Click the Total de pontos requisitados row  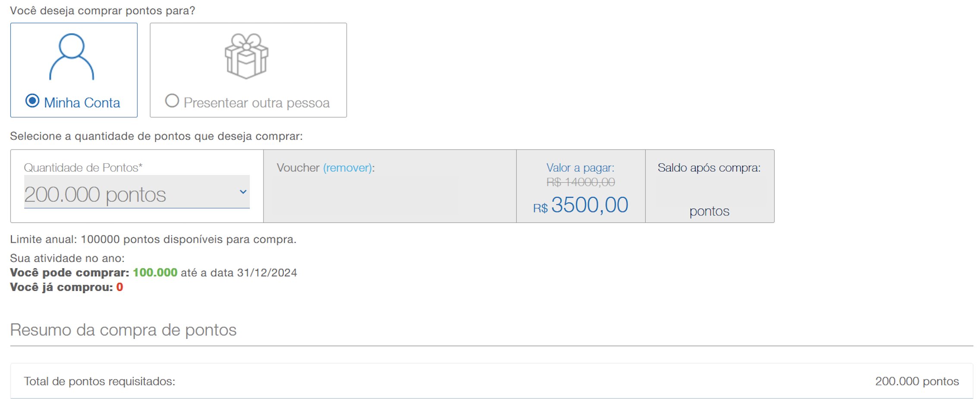click(492, 381)
